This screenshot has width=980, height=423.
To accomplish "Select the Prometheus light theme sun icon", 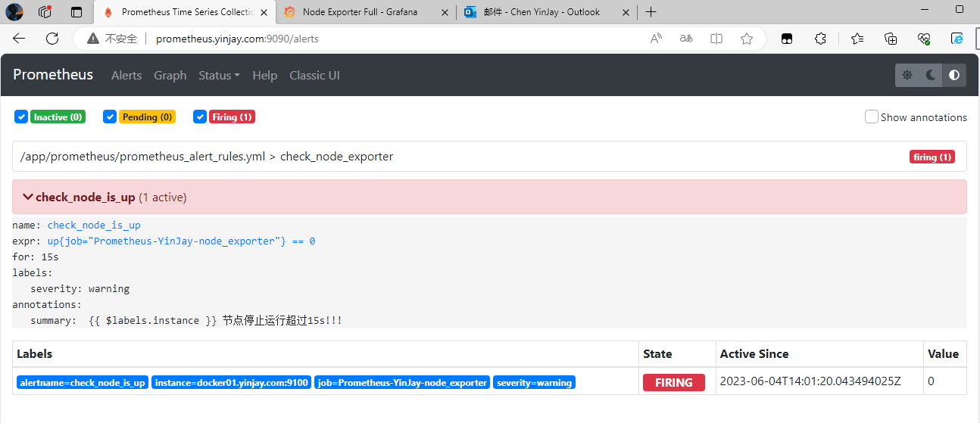I will [x=907, y=75].
